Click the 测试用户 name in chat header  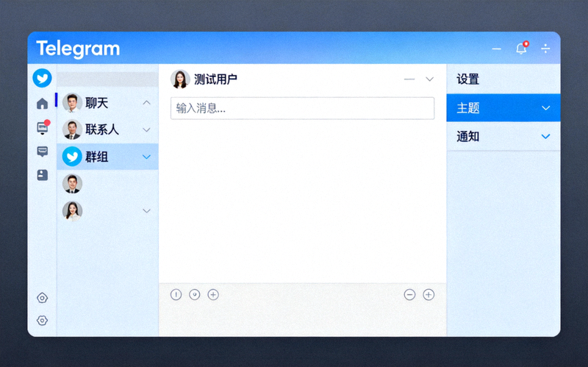coord(215,79)
